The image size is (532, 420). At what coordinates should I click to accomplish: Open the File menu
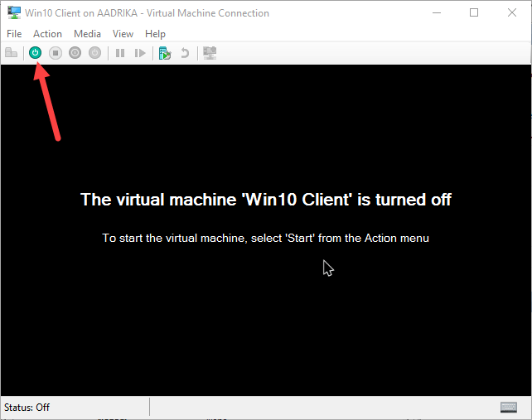pyautogui.click(x=14, y=34)
